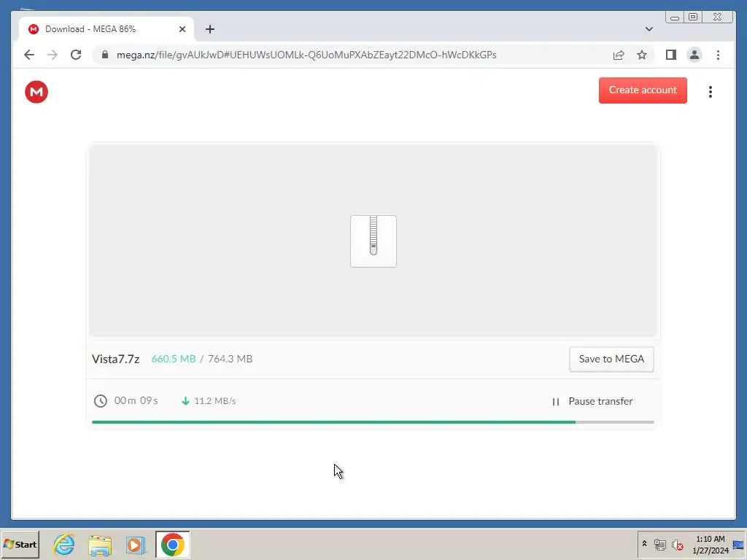This screenshot has height=560, width=747.
Task: Open the Windows Start menu
Action: tap(20, 544)
